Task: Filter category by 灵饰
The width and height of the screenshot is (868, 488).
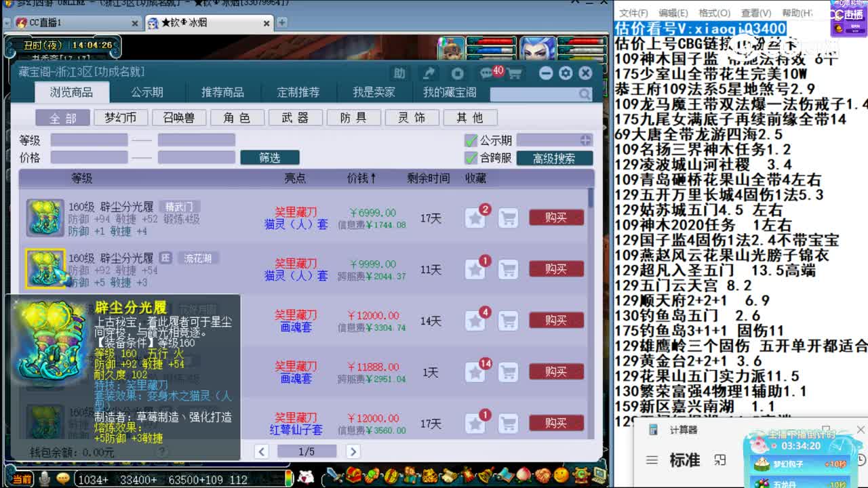Action: [412, 118]
